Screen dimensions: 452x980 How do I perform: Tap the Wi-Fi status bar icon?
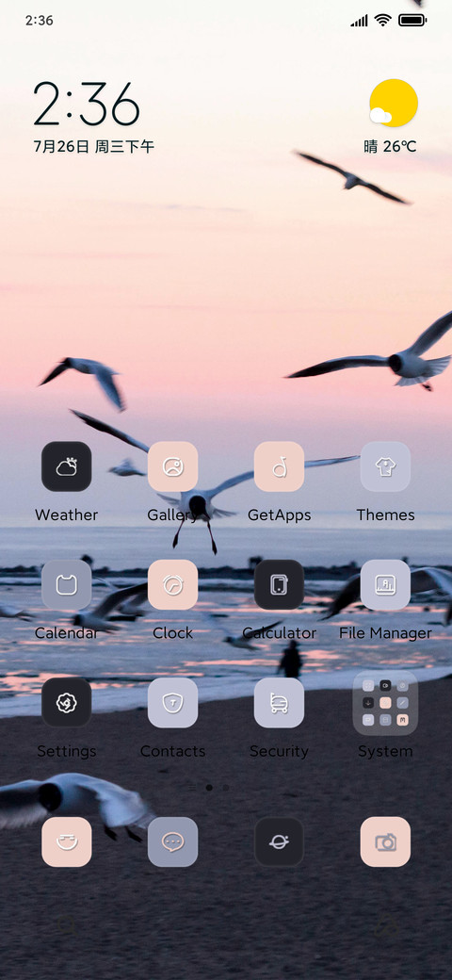(x=382, y=21)
